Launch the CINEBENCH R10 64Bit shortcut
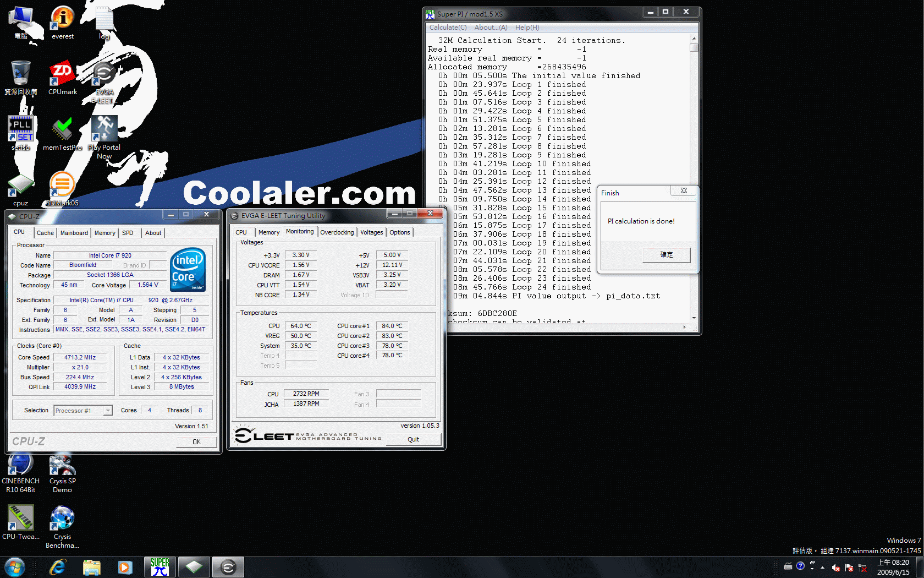Screen dimensions: 924x578 pyautogui.click(x=21, y=473)
